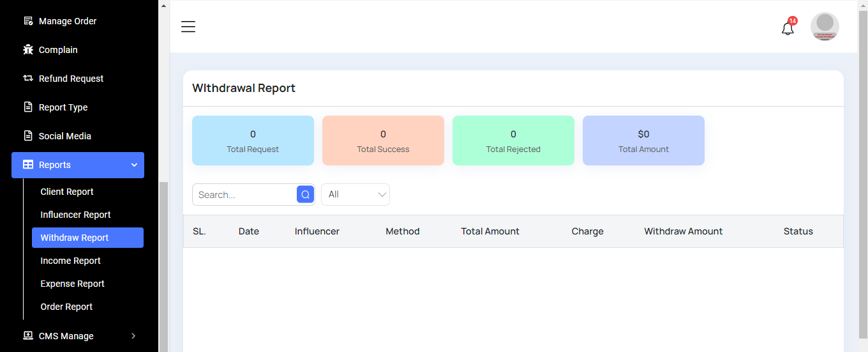Open the All status filter dropdown

[355, 195]
